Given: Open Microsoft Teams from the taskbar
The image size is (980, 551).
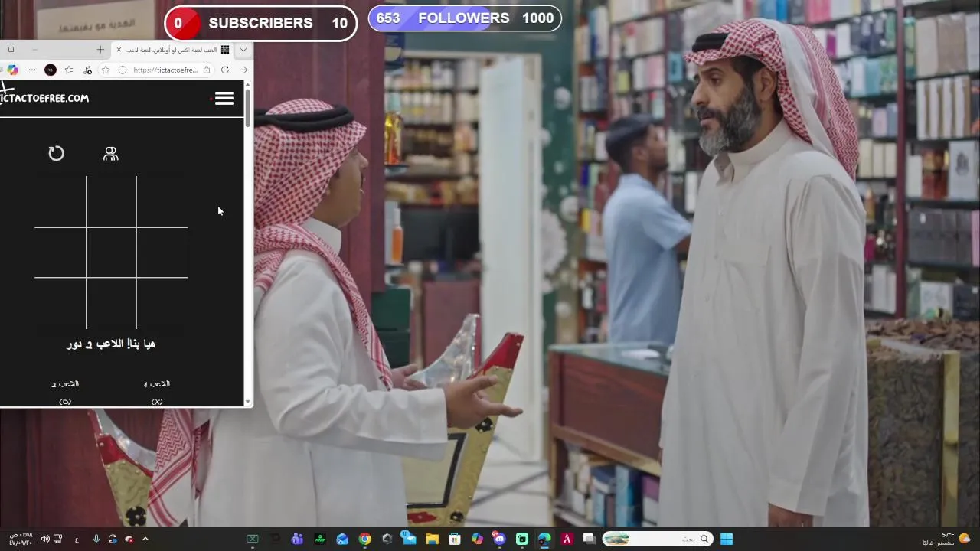Looking at the screenshot, I should pyautogui.click(x=297, y=539).
